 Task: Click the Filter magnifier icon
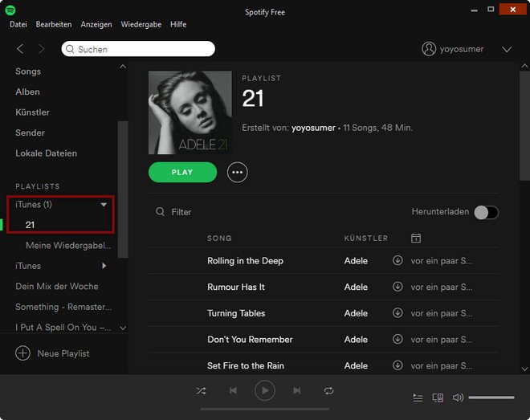161,212
